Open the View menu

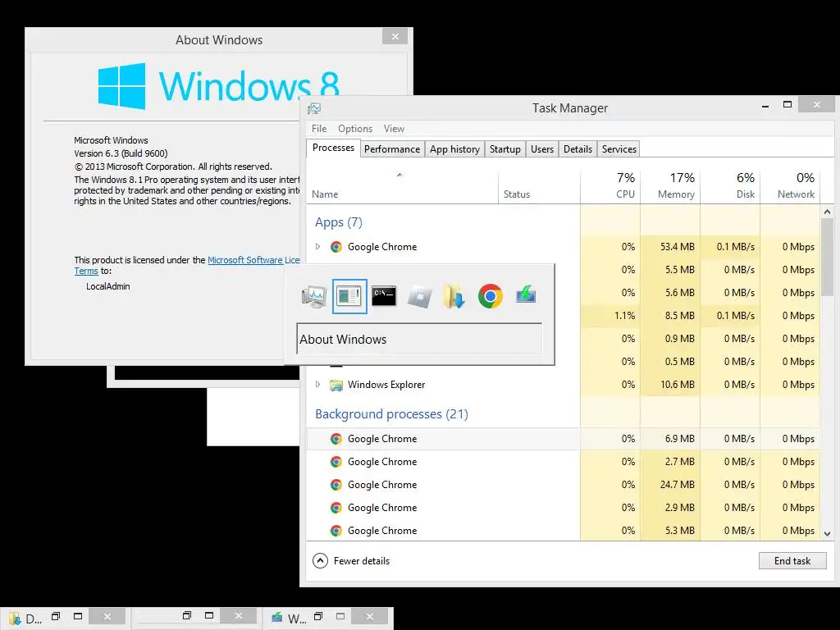[x=394, y=129]
